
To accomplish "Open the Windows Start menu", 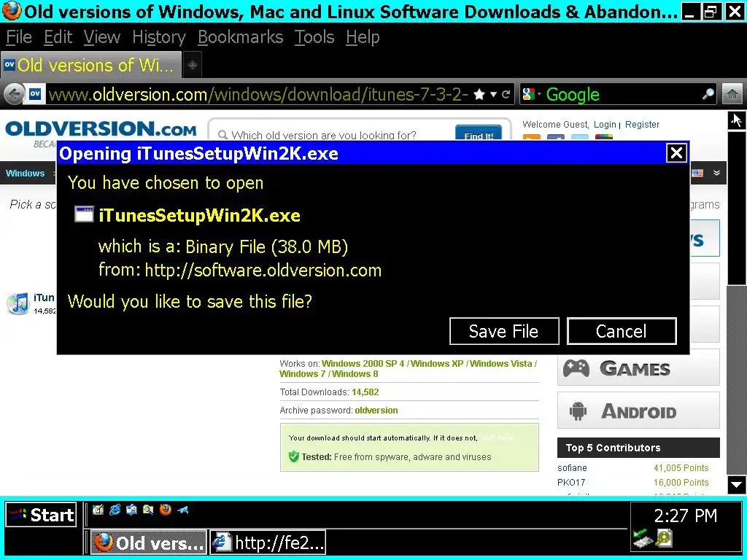I will pos(41,515).
